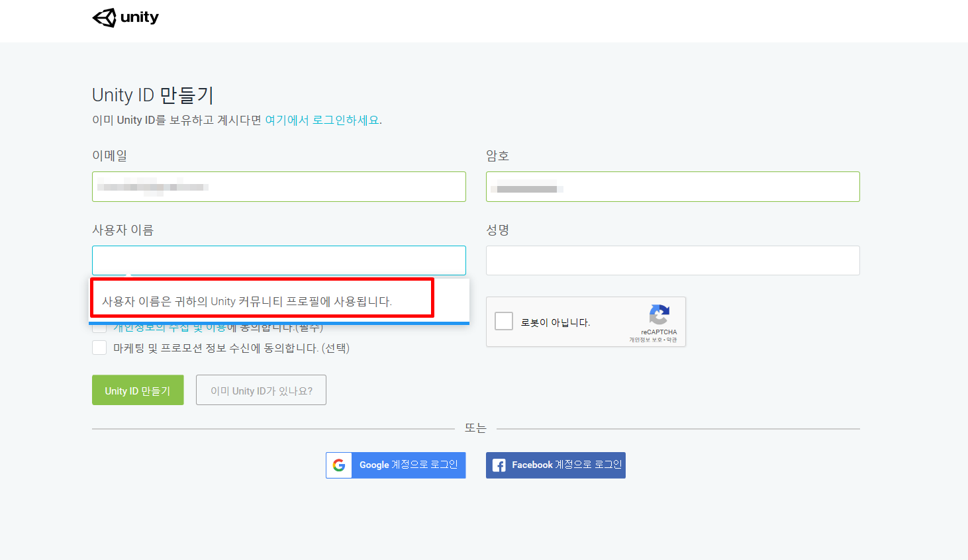This screenshot has height=560, width=968.
Task: Click the tooltip text 사용자 이름은 귀하의 Unity 커뮤니티 프로필에 사용됩니다
Action: [247, 302]
